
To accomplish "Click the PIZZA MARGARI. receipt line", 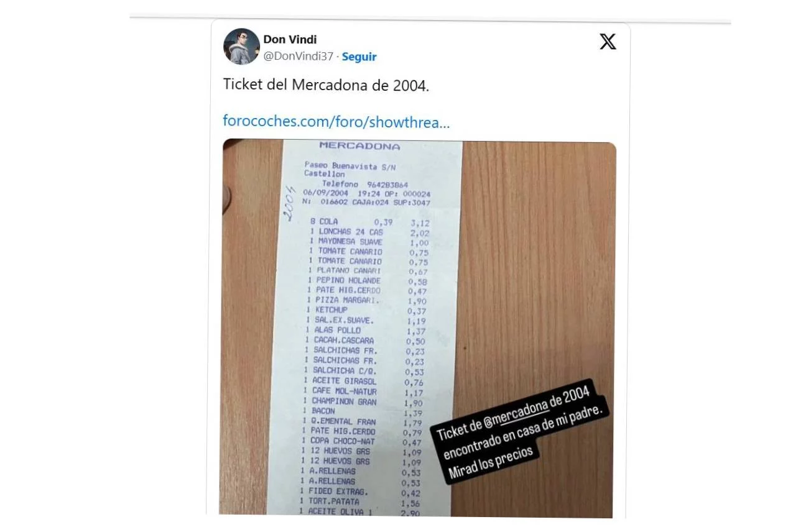I will (x=346, y=300).
